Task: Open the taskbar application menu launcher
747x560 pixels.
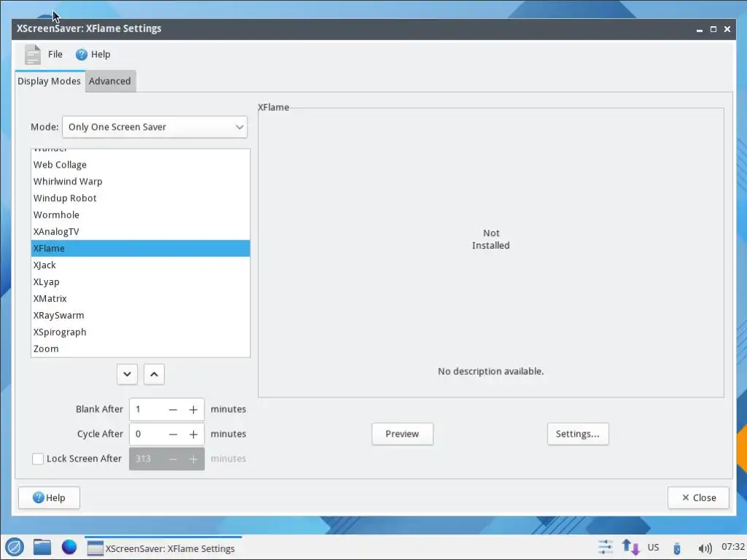Action: pos(15,547)
